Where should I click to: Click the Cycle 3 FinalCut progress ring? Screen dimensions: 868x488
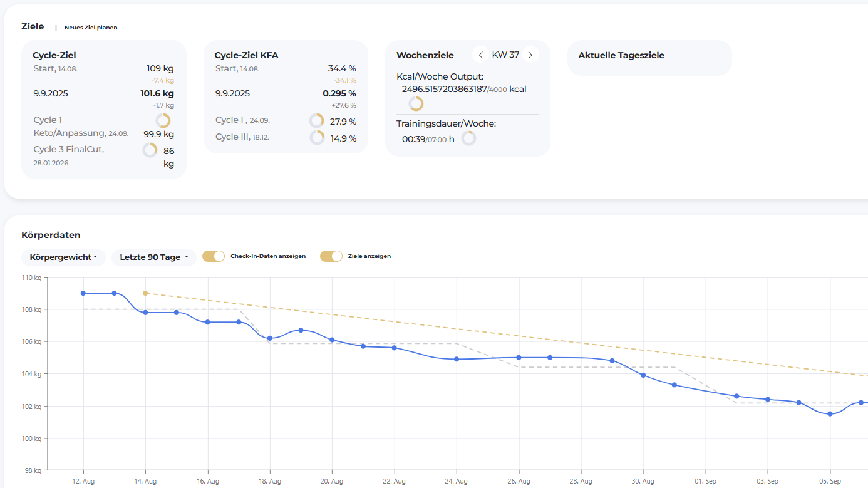click(x=150, y=150)
